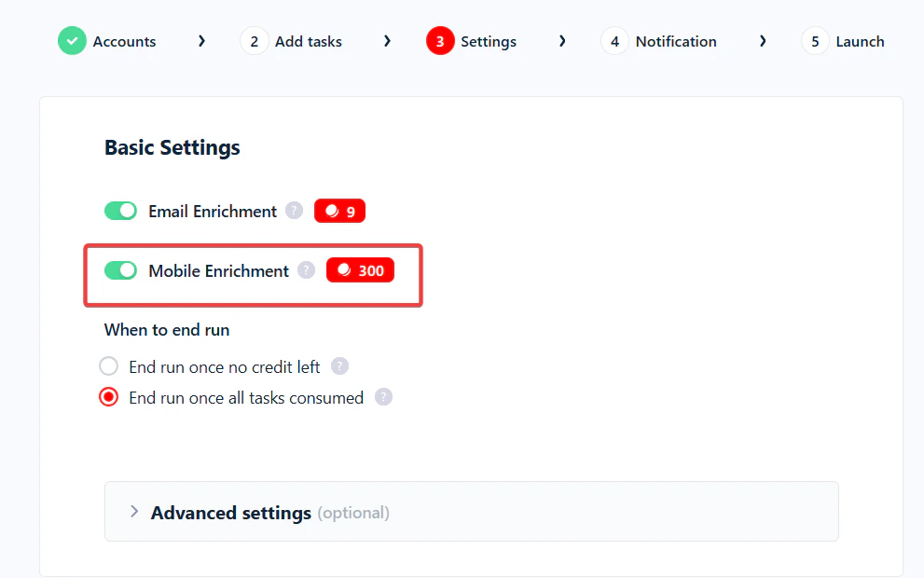Click the Email Enrichment 9 credits badge

[x=339, y=211]
